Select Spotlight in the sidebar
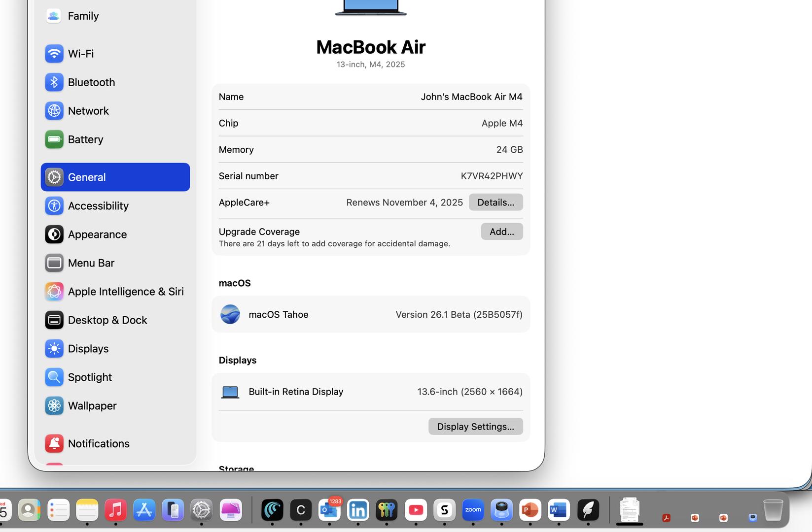Viewport: 812px width, 532px height. pos(90,377)
